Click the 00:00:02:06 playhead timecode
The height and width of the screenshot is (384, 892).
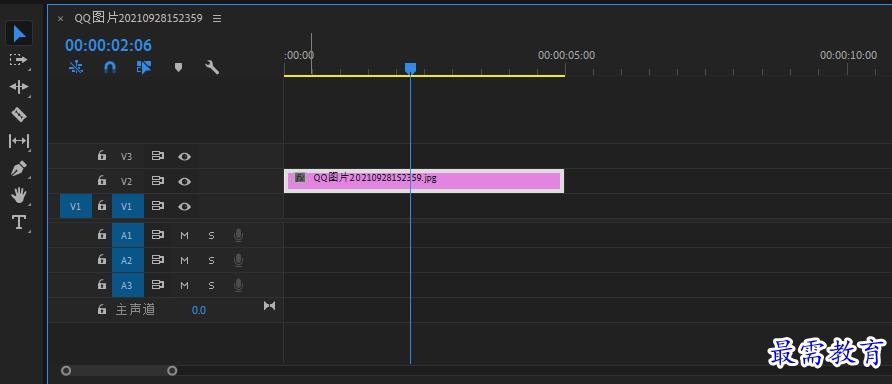(108, 46)
